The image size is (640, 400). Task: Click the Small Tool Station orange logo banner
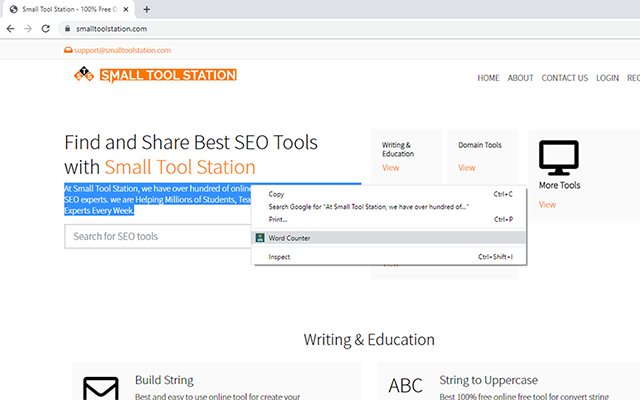coord(168,75)
